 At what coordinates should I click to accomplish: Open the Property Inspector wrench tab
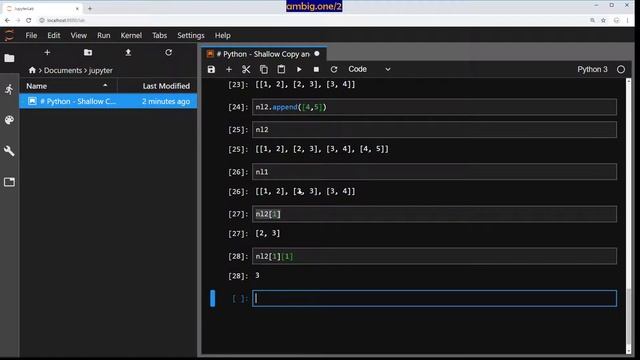click(x=9, y=151)
